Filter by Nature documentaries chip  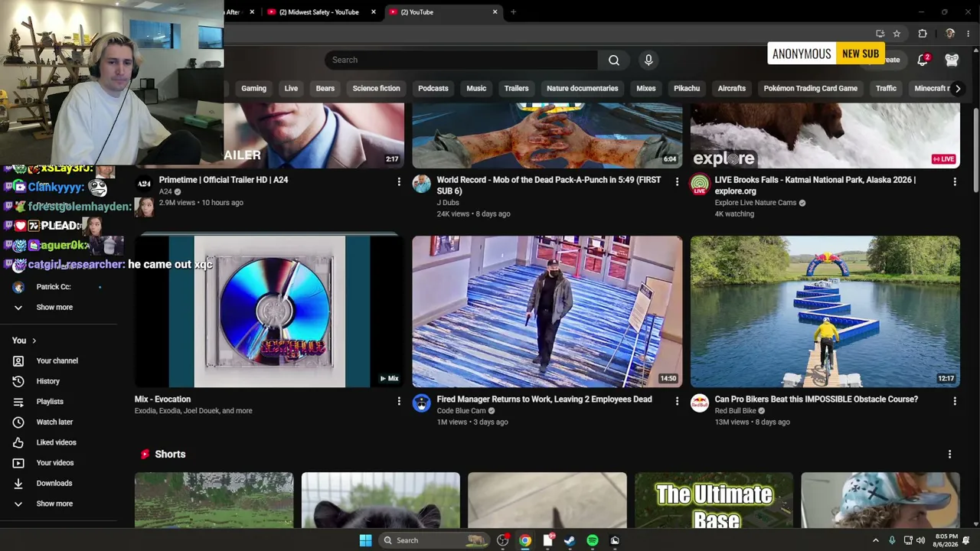click(x=582, y=89)
